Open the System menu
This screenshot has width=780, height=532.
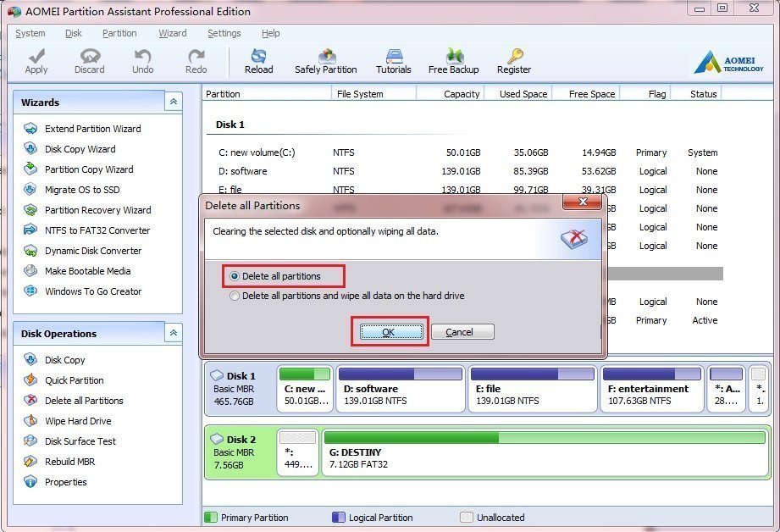[x=30, y=33]
